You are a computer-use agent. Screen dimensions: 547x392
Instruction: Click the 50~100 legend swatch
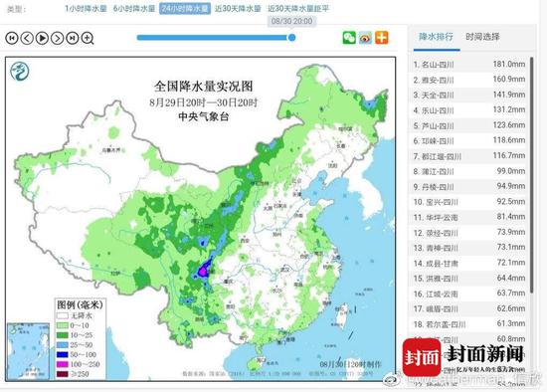point(63,354)
